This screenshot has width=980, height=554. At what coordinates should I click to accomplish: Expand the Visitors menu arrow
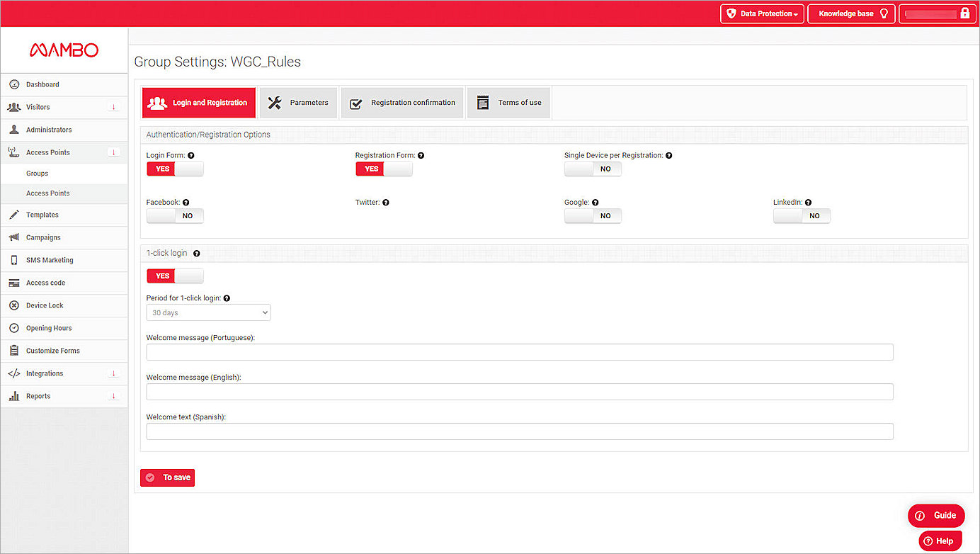tap(113, 107)
